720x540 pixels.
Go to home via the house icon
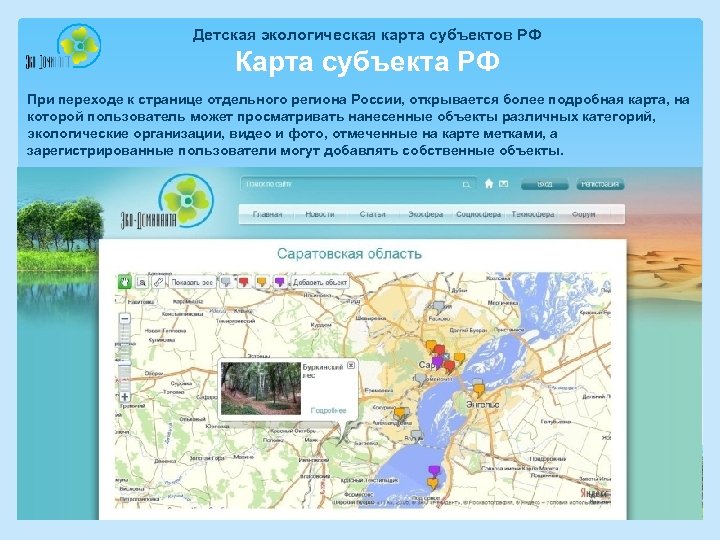489,184
